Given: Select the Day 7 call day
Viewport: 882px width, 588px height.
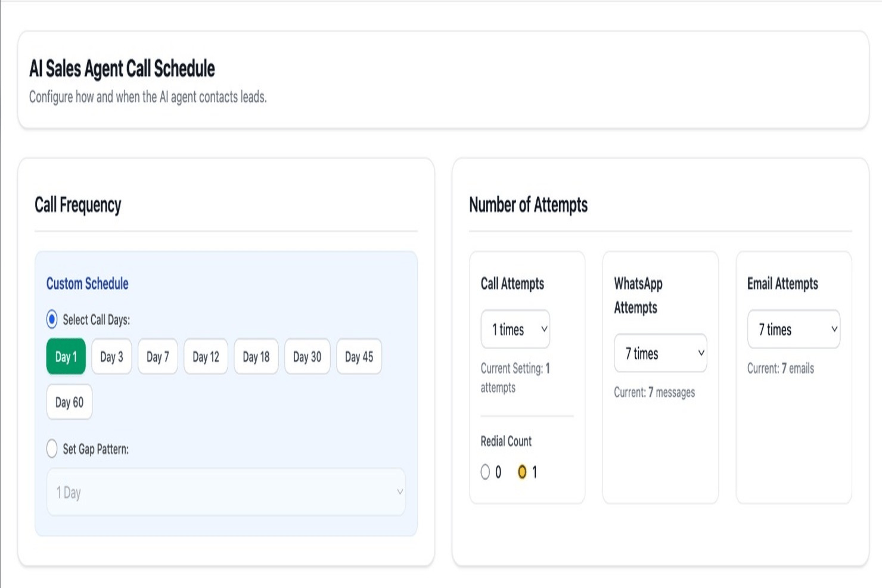Looking at the screenshot, I should click(157, 356).
